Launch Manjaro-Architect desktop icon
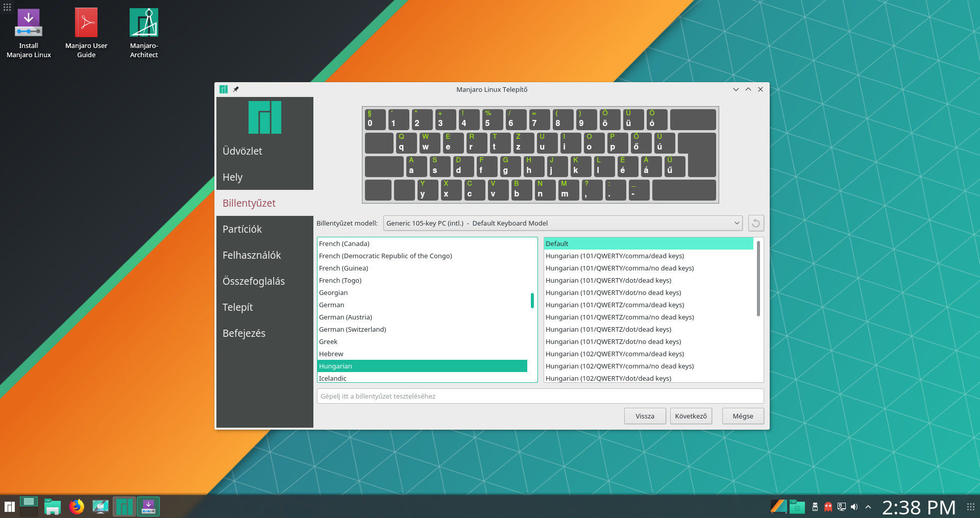 click(x=144, y=34)
